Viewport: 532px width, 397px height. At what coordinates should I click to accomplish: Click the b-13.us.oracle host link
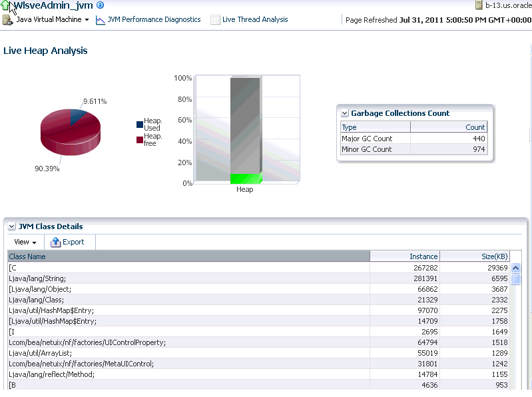point(508,5)
